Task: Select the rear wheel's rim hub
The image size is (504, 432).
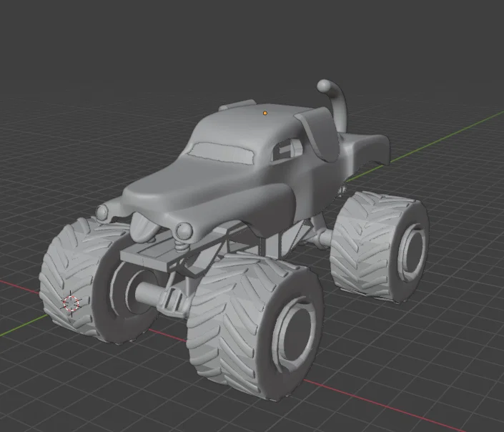Action: [412, 251]
